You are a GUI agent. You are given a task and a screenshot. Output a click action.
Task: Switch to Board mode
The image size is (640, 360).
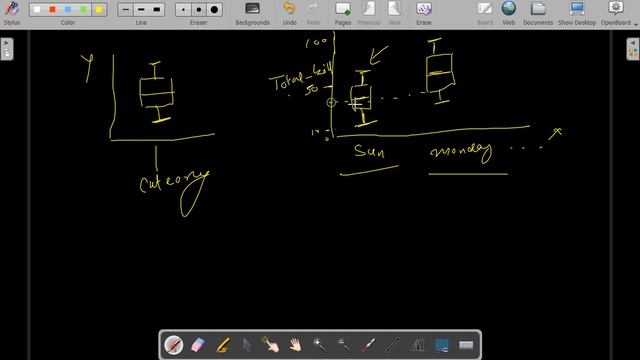point(485,13)
